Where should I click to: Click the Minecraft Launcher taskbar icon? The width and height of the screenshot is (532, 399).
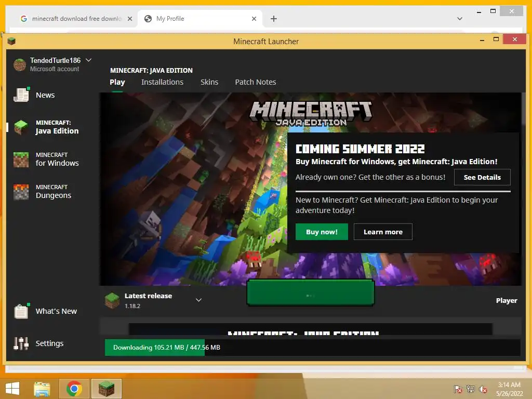106,389
